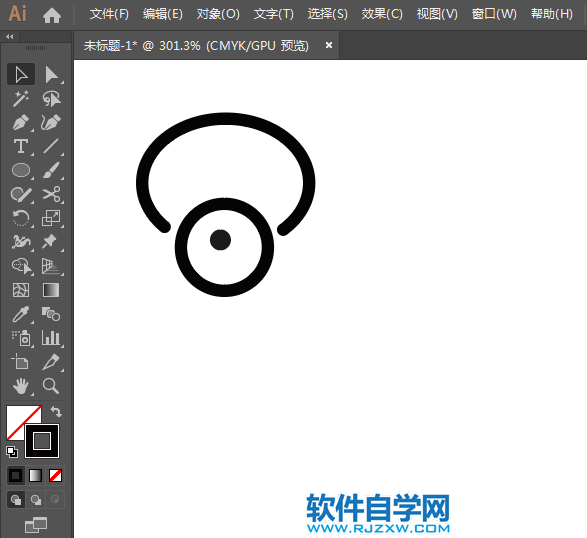Image resolution: width=587 pixels, height=538 pixels.
Task: Choose the Lasso tool
Action: click(x=51, y=98)
